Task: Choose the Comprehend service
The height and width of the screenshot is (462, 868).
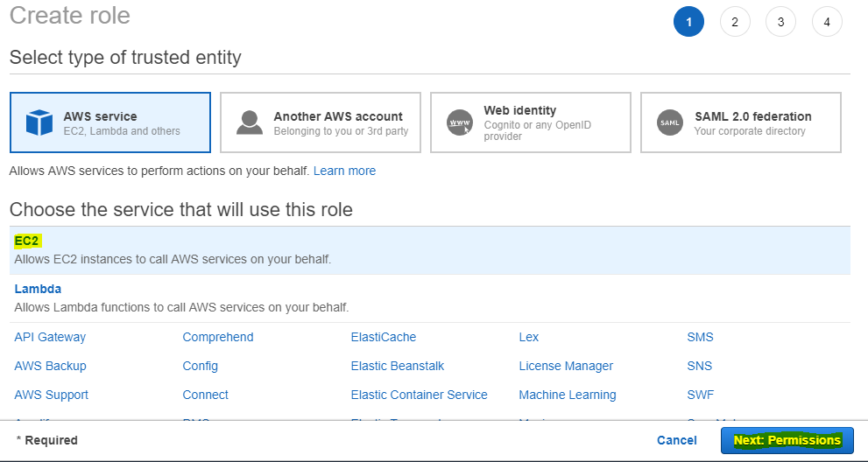Action: (x=218, y=337)
